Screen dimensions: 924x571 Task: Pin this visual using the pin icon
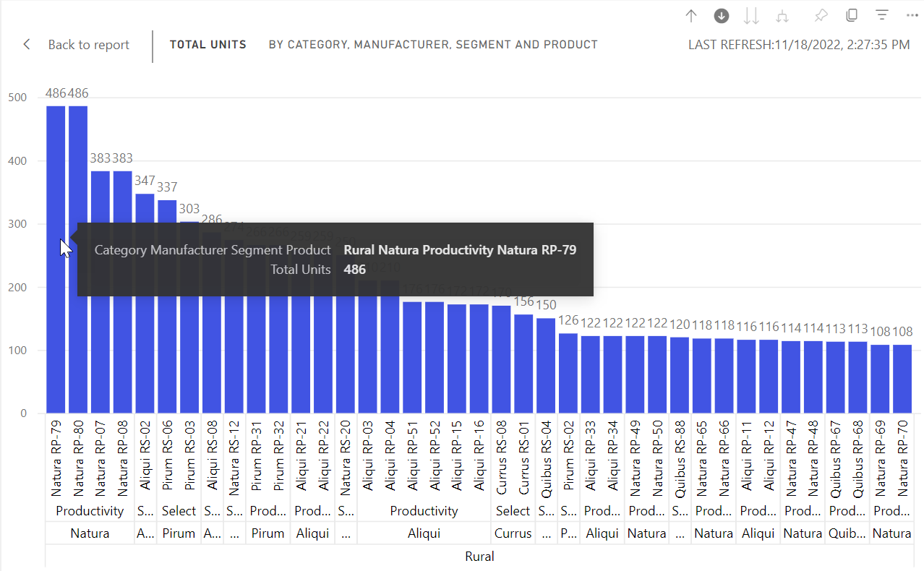(821, 15)
